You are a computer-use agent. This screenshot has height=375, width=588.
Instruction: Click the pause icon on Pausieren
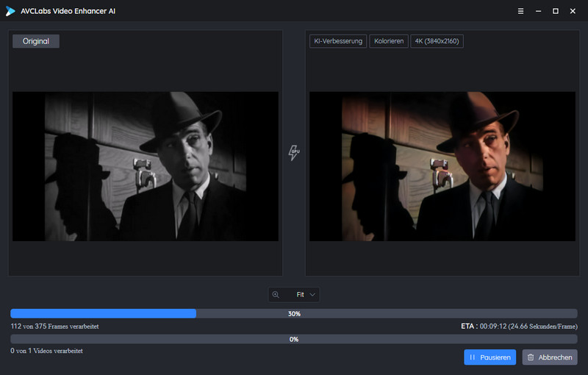tap(473, 357)
